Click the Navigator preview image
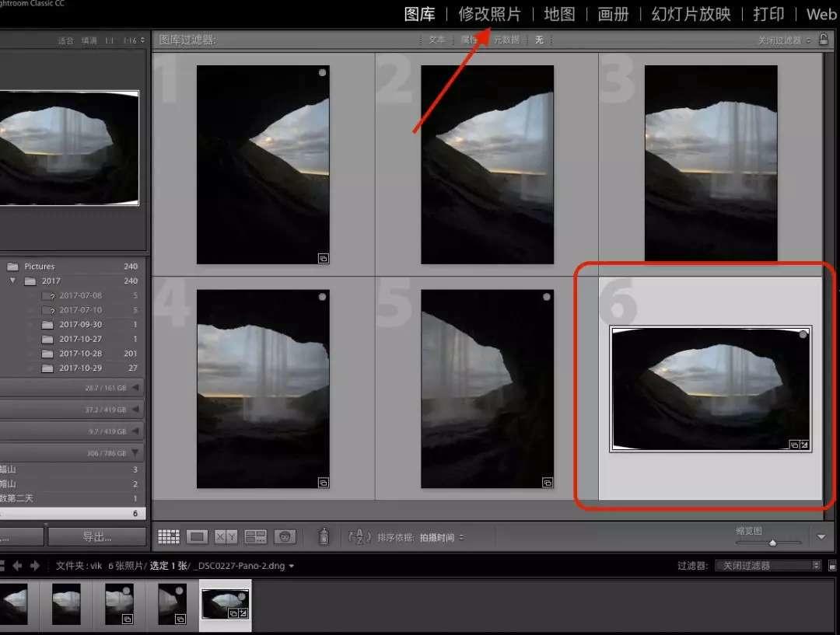The image size is (840, 635). 69,148
